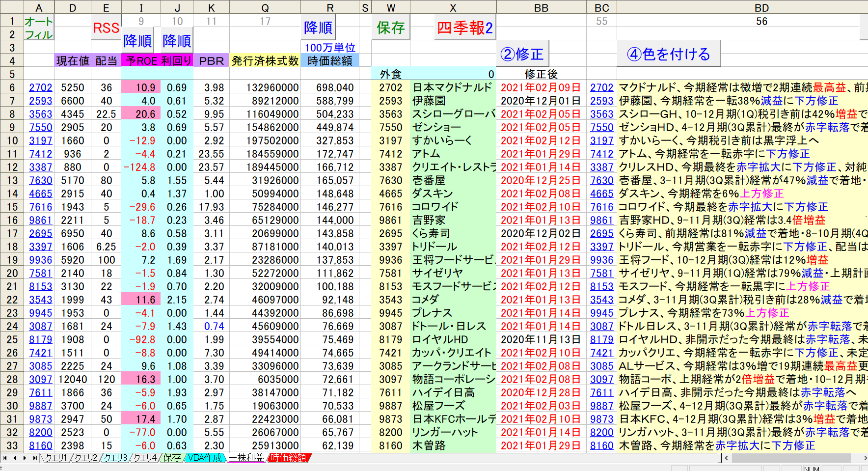
Task: Click the ②修正 button
Action: click(522, 54)
